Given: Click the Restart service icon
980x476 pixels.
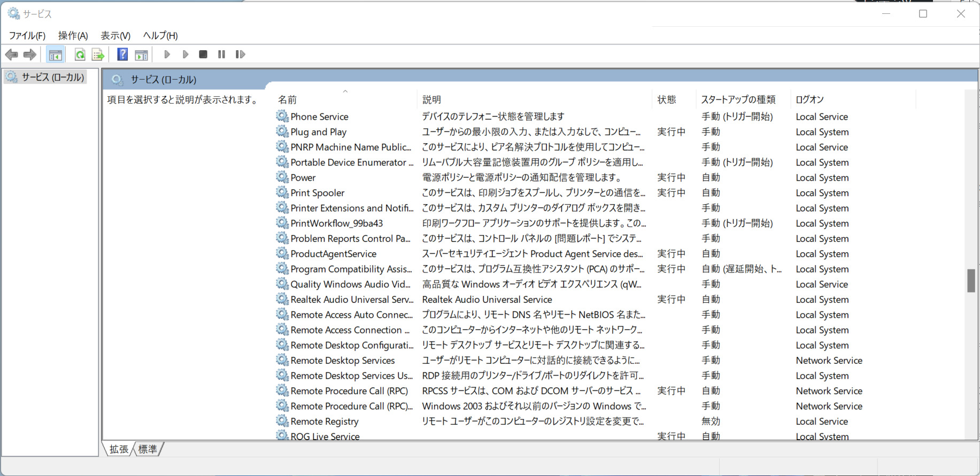Looking at the screenshot, I should click(x=240, y=54).
